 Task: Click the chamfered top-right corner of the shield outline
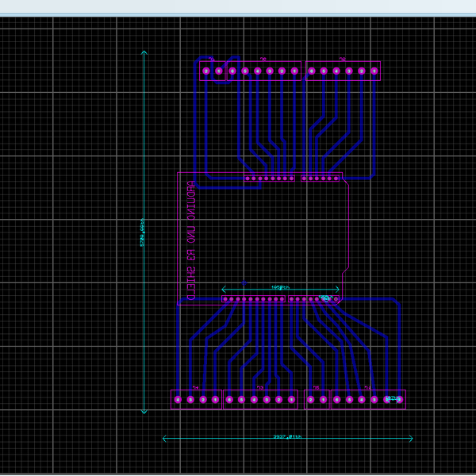pos(345,181)
